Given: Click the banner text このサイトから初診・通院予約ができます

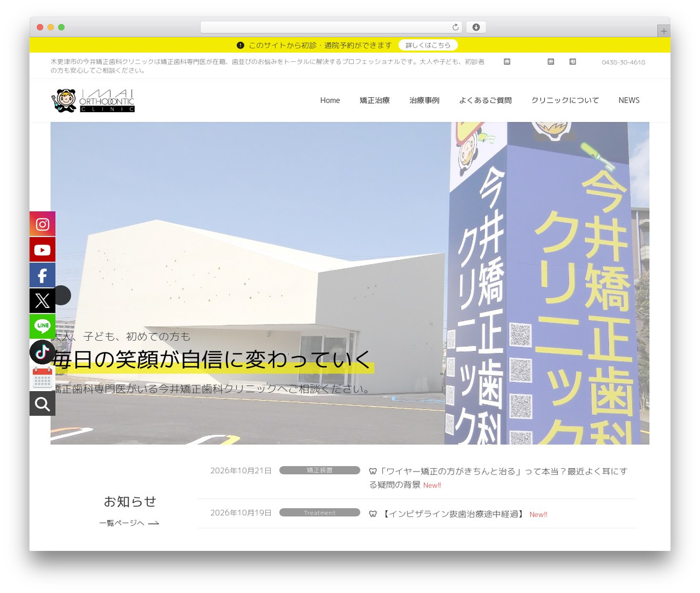Looking at the screenshot, I should 320,45.
